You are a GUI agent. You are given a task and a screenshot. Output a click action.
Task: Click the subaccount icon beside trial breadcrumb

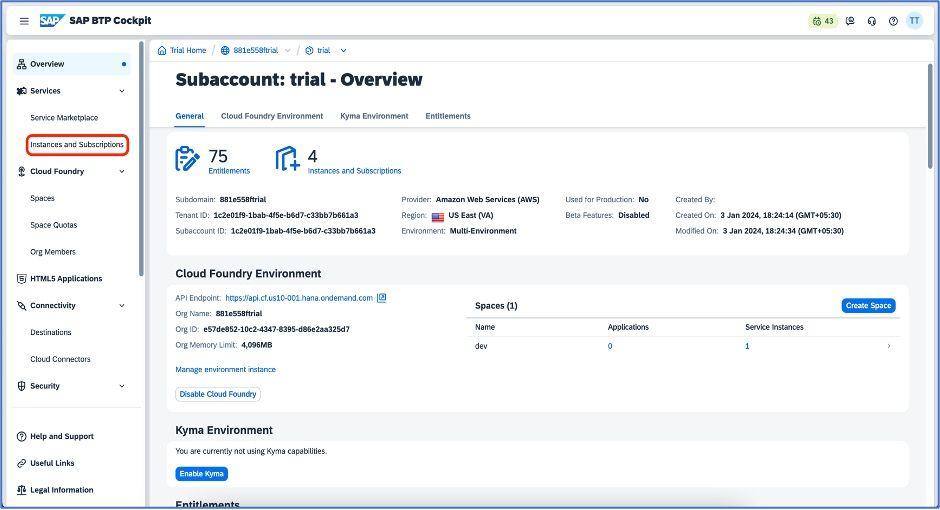(309, 50)
